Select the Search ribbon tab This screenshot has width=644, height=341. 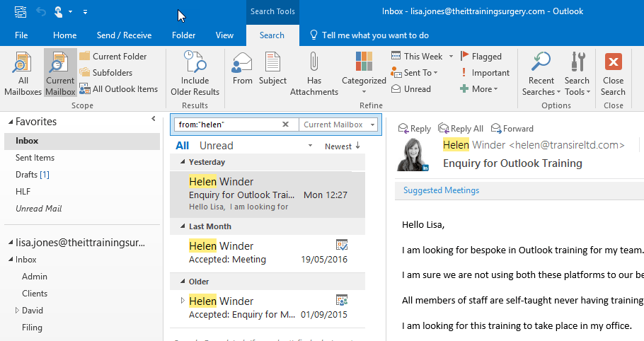(x=272, y=35)
